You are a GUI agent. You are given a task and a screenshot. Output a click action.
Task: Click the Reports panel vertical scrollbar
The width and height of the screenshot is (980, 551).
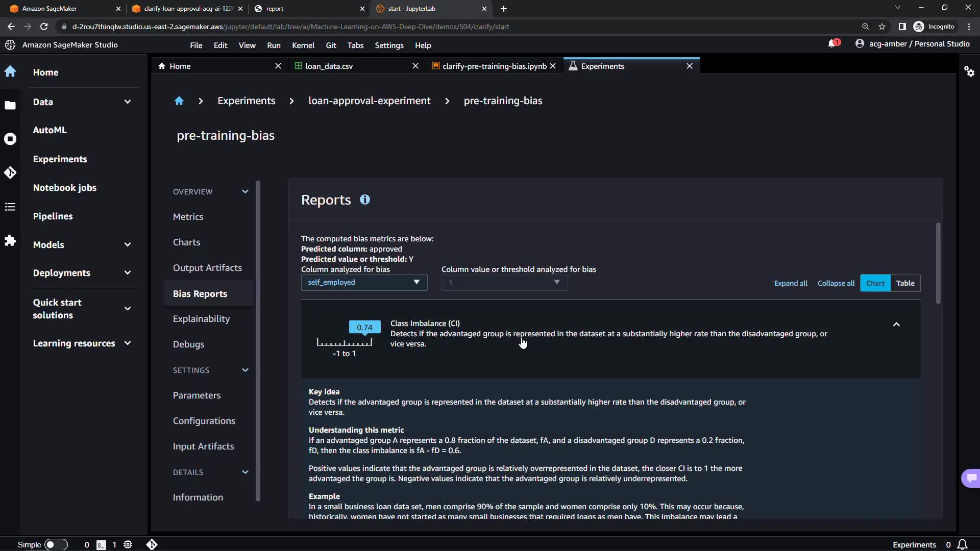(x=938, y=264)
